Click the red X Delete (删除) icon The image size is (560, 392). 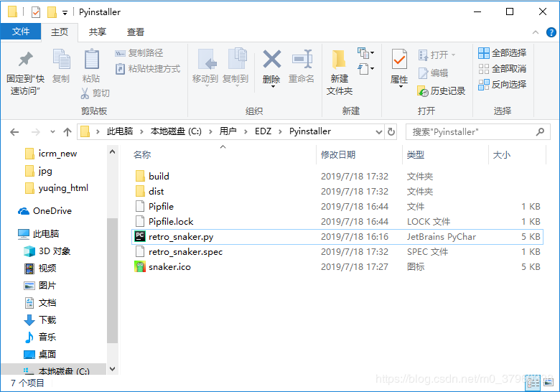point(272,60)
